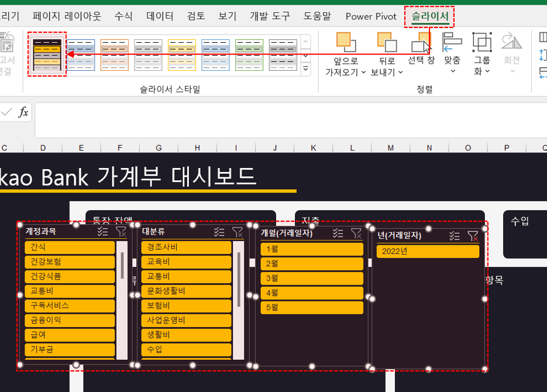Select 2022년 in year slicer
The height and width of the screenshot is (392, 547).
428,252
